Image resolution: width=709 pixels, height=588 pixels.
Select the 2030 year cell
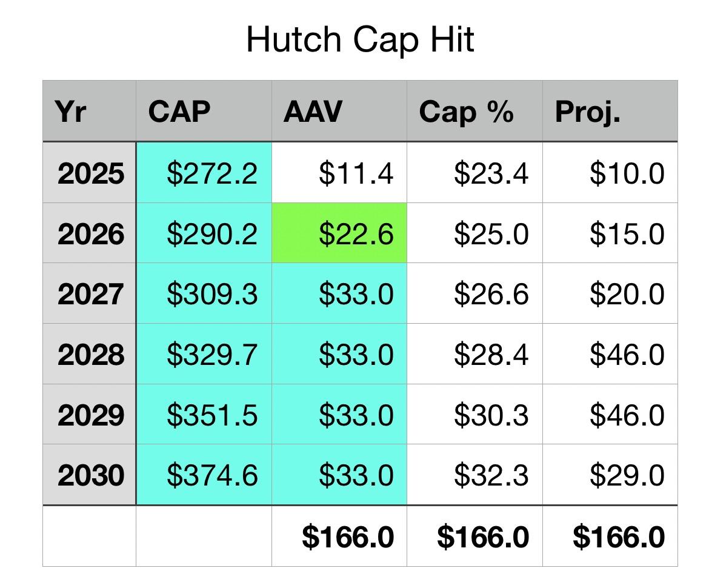(x=90, y=475)
